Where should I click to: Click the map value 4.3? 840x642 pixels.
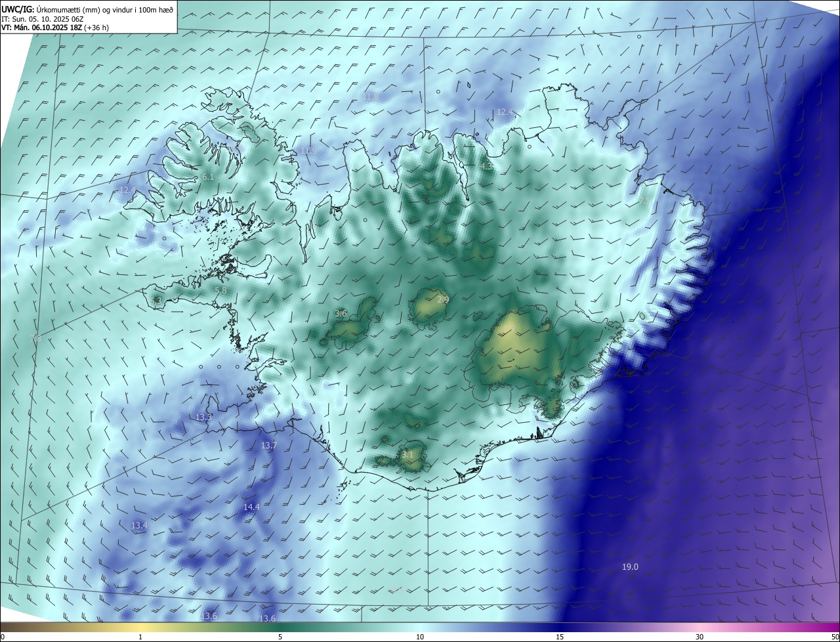(486, 167)
